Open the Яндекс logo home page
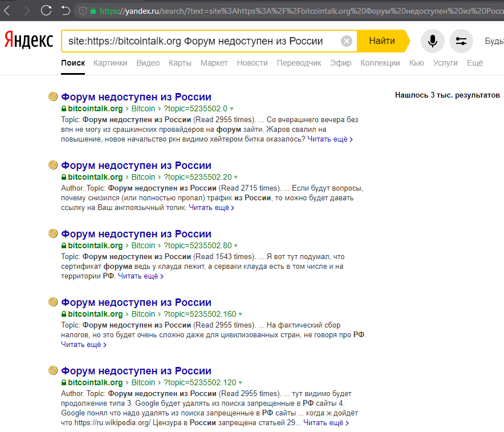Screen dimensions: 504x432 (x=29, y=40)
